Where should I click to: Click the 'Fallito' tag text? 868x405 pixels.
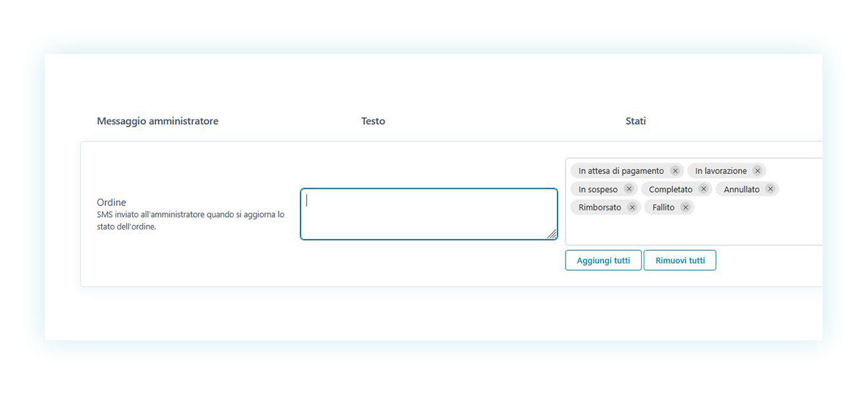click(x=664, y=208)
